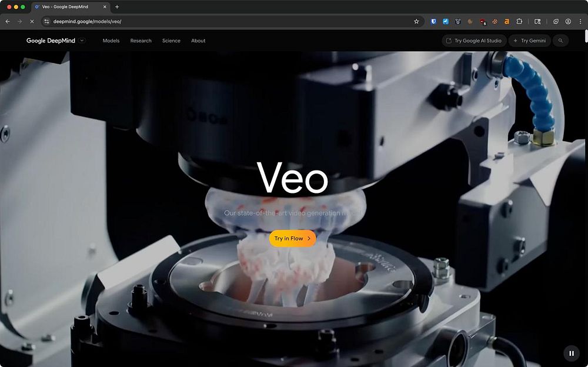The width and height of the screenshot is (588, 367).
Task: Stop loading the page
Action: coord(32,21)
